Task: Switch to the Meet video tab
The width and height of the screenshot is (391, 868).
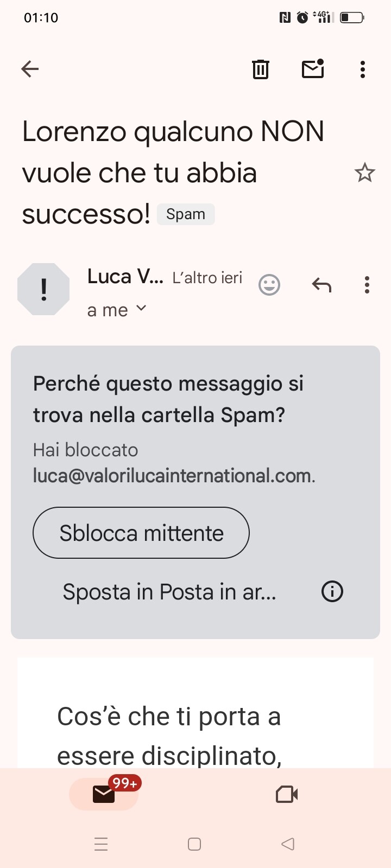Action: (x=287, y=795)
